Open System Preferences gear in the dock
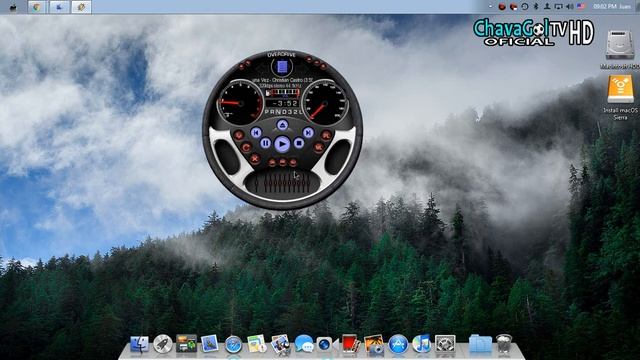The width and height of the screenshot is (640, 360). click(445, 344)
